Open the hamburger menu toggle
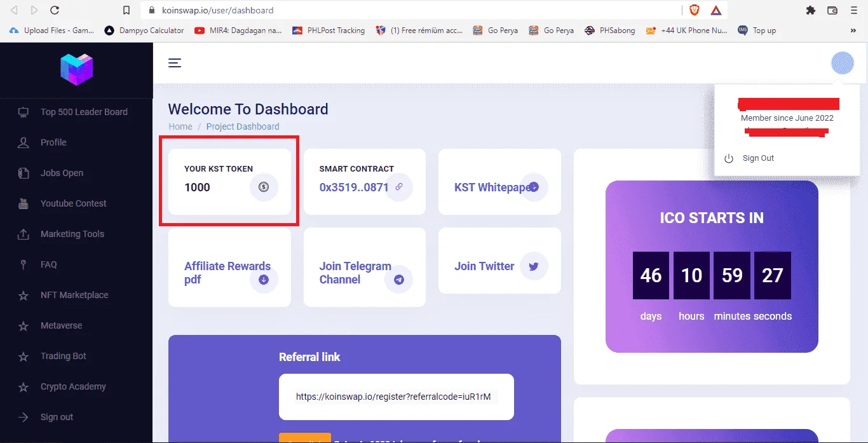The width and height of the screenshot is (868, 443). pyautogui.click(x=175, y=63)
